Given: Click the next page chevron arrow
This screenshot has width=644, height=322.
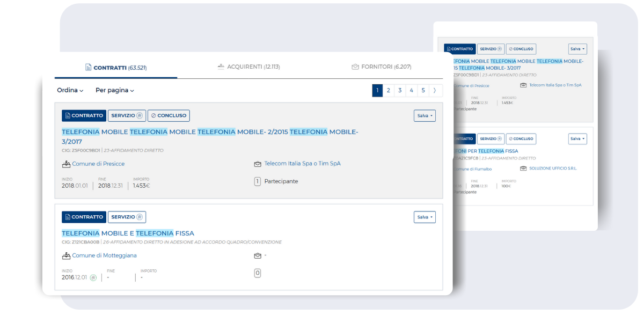Looking at the screenshot, I should (x=435, y=90).
